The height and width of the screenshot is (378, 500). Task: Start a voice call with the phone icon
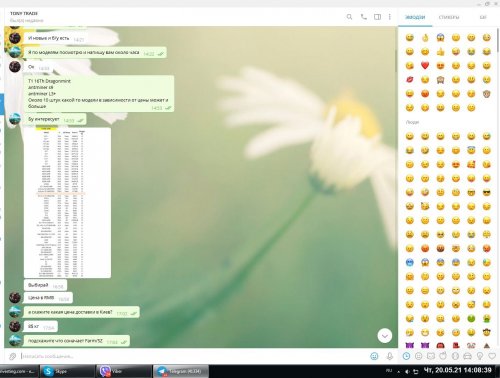pos(364,17)
